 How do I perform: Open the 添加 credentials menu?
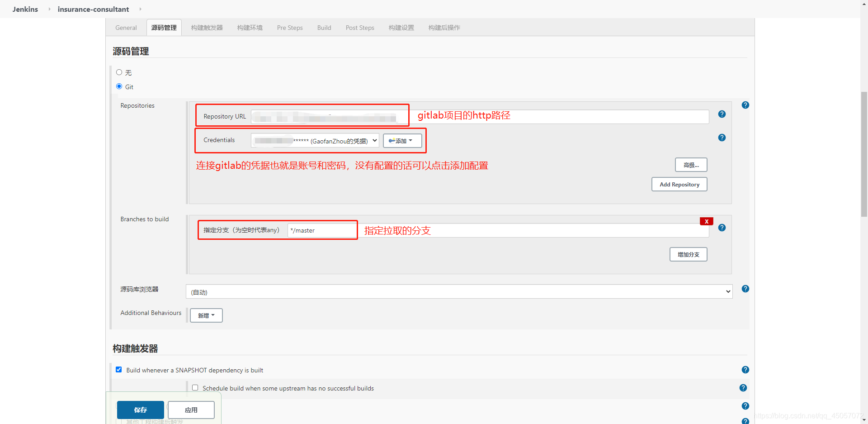402,141
